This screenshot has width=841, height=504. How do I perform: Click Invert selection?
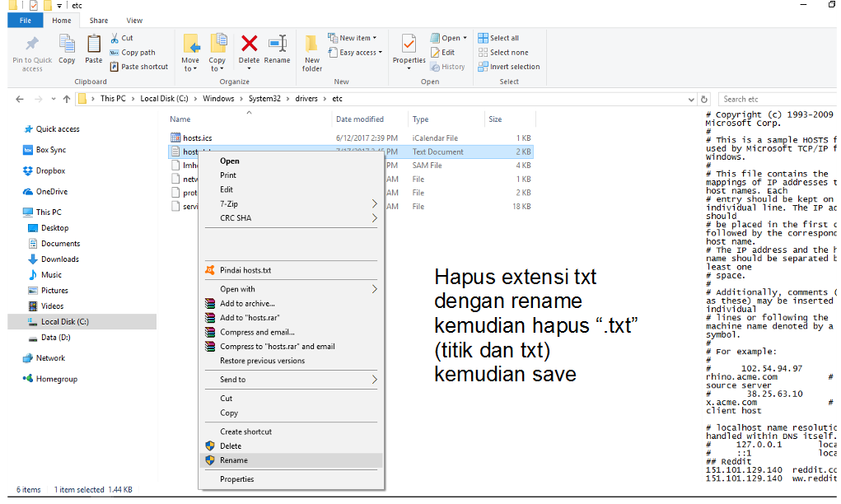(515, 67)
